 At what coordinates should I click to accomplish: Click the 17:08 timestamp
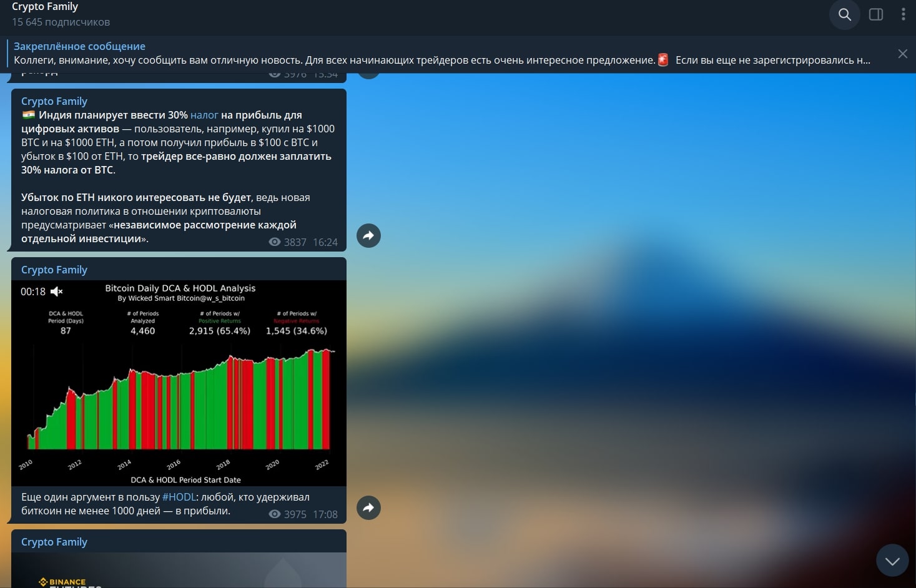[325, 514]
